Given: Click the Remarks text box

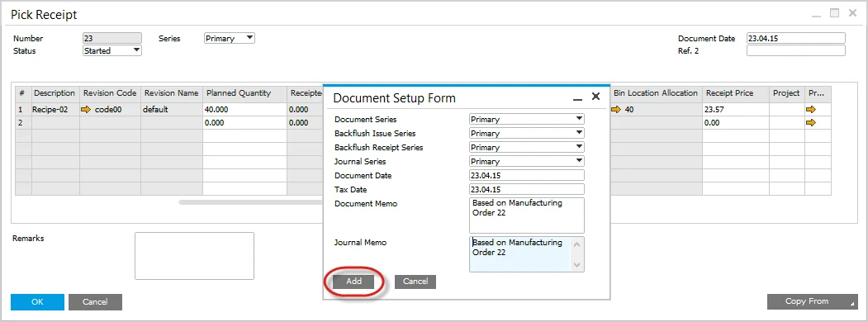Looking at the screenshot, I should coord(194,256).
